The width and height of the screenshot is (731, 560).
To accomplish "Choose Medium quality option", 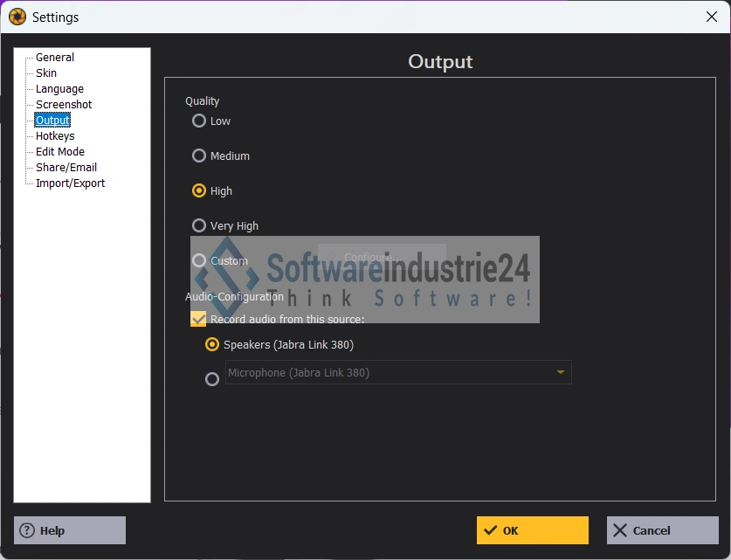I will point(199,156).
